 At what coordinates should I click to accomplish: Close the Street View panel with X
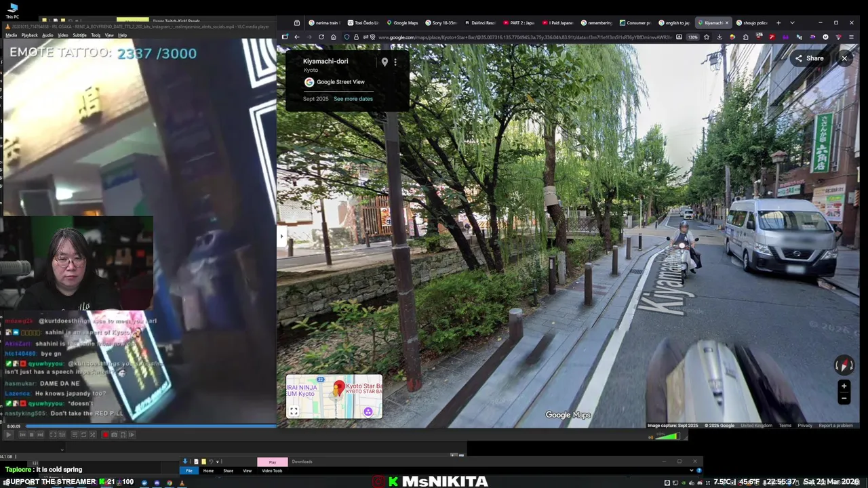[x=844, y=58]
